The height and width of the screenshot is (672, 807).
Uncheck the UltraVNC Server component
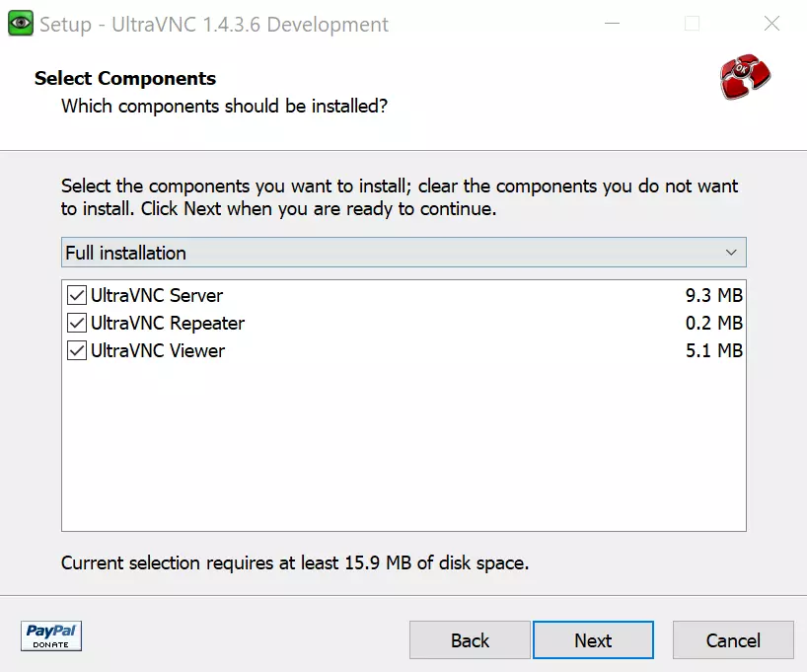[76, 295]
